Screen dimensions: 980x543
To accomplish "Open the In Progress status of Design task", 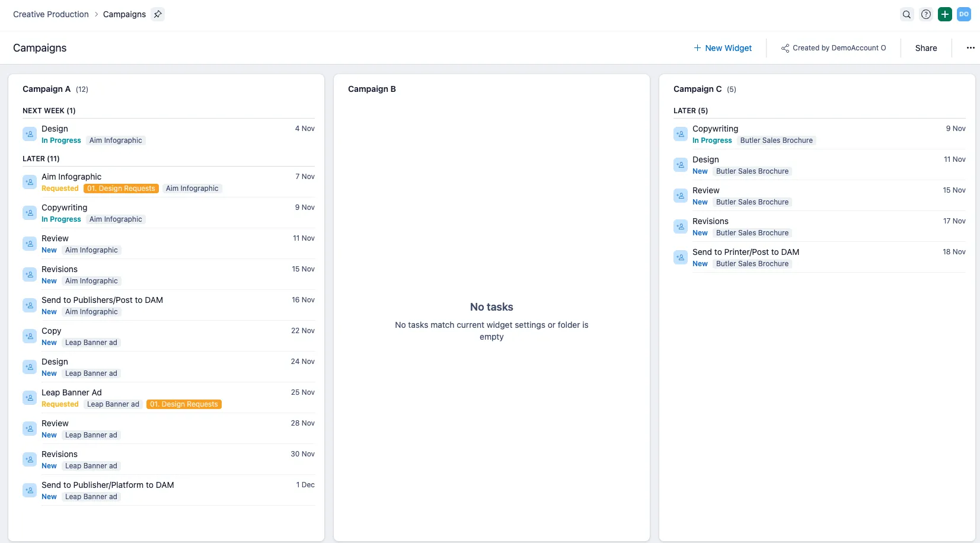I will click(x=61, y=140).
